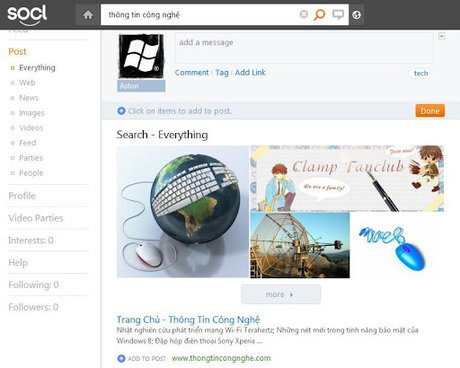Open the chat bubble icon
This screenshot has height=368, width=460.
[x=338, y=15]
